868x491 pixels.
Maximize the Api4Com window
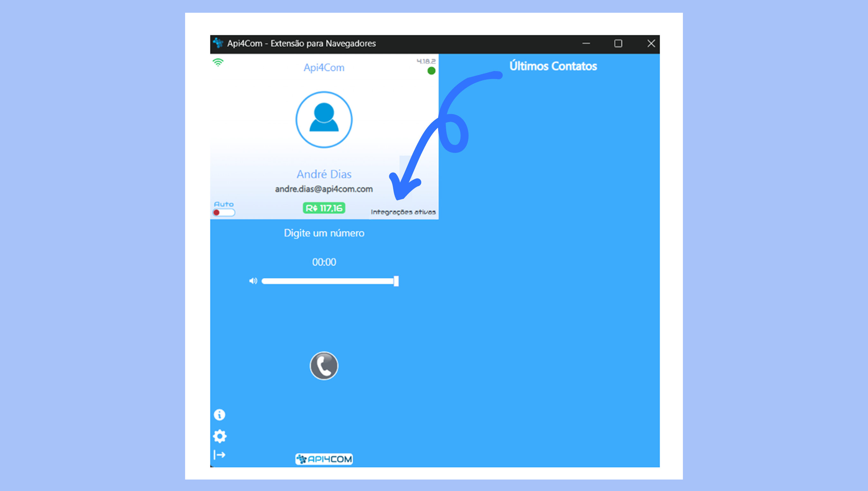tap(618, 43)
